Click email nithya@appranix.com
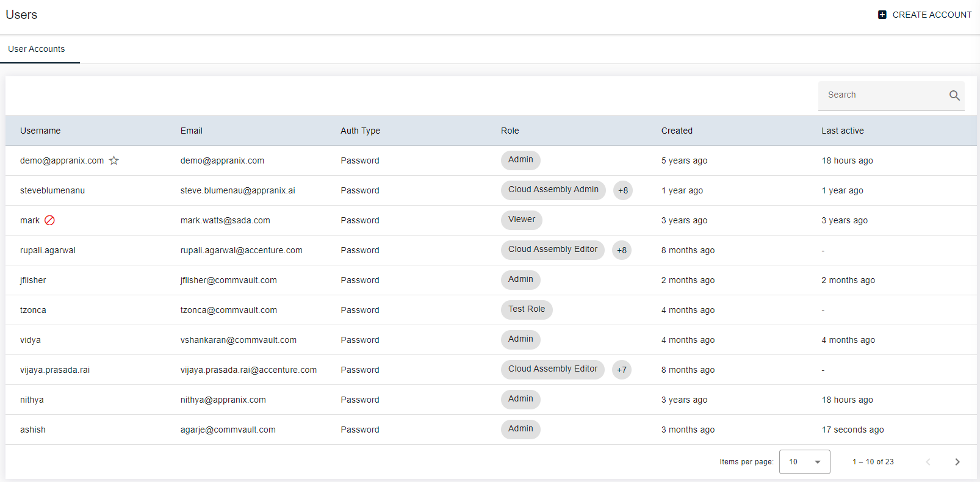 tap(223, 400)
